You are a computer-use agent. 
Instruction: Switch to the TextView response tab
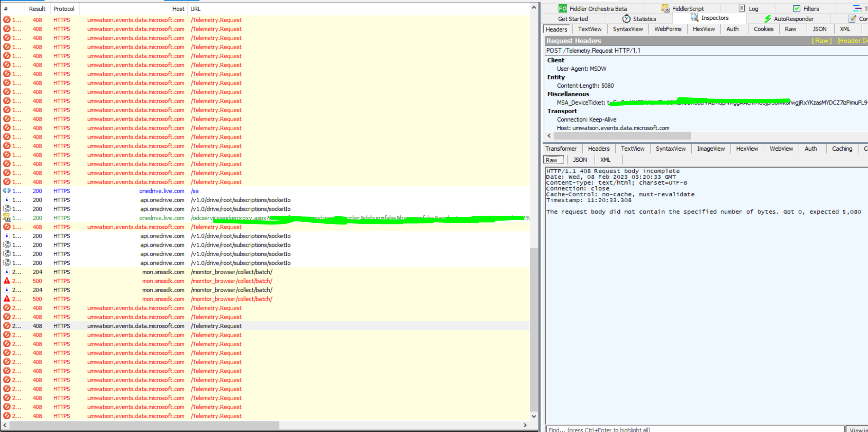click(632, 148)
